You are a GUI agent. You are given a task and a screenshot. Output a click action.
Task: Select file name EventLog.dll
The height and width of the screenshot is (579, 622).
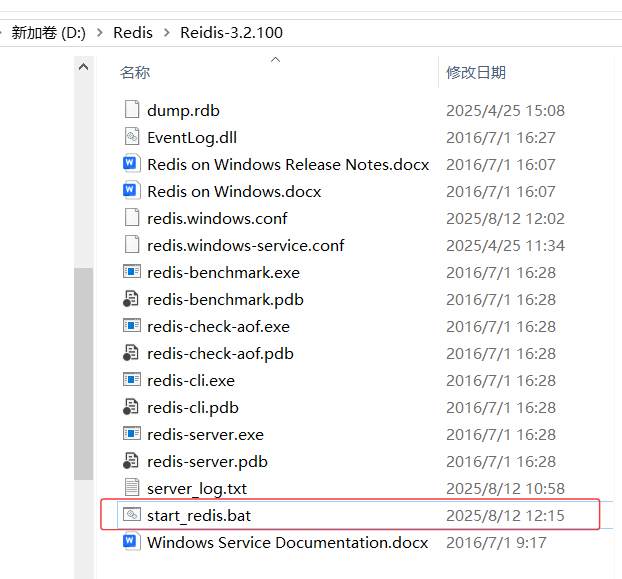192,138
